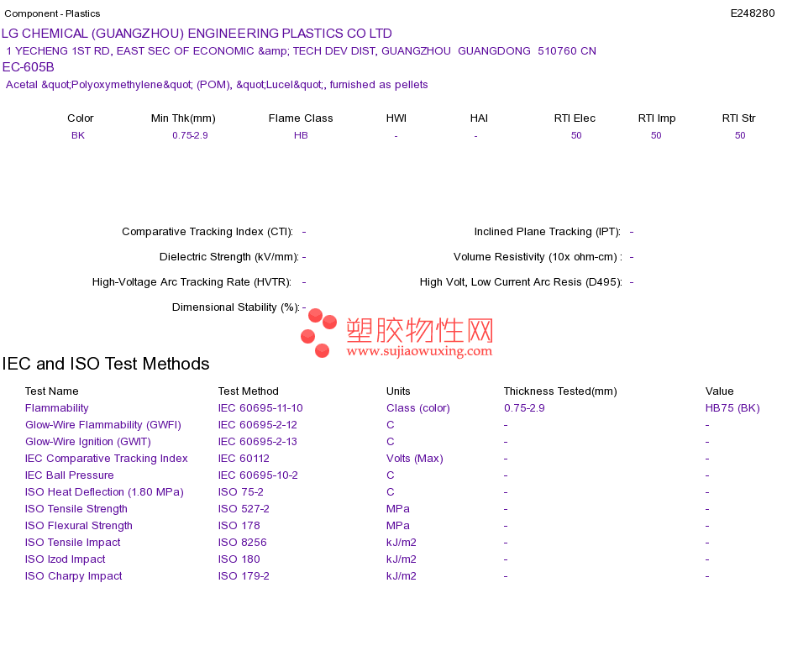
Task: Click the RTI Str value 50
Action: coord(740,135)
